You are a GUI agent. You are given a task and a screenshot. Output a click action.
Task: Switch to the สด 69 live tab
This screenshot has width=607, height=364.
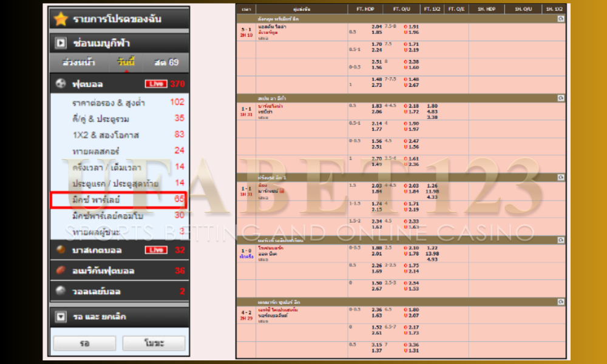click(x=166, y=62)
